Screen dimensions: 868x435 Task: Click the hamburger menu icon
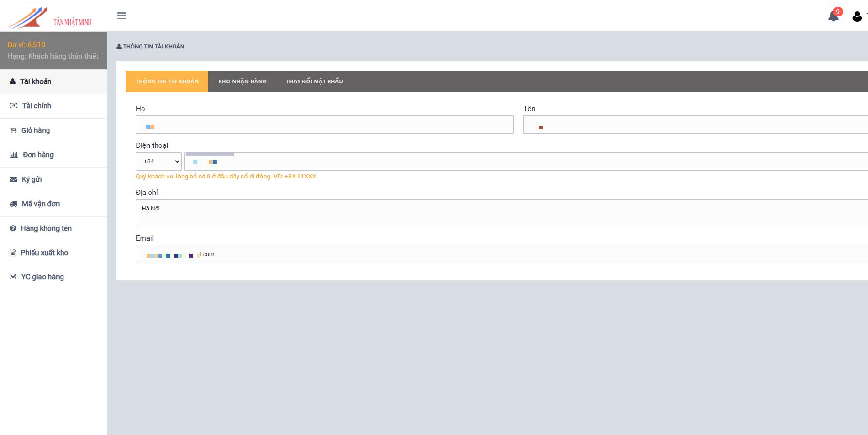(122, 16)
